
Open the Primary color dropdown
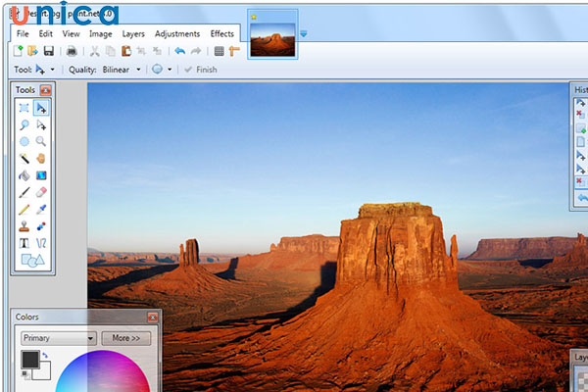tap(59, 338)
